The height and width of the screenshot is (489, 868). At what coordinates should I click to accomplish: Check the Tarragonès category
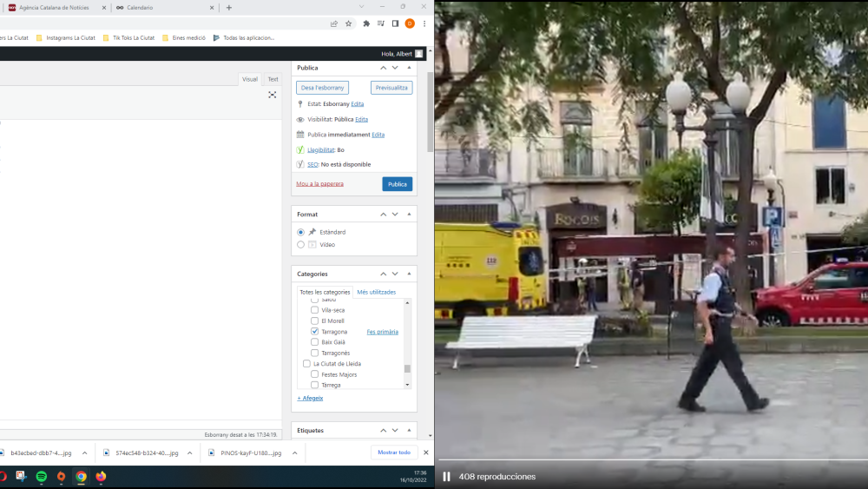coord(314,353)
